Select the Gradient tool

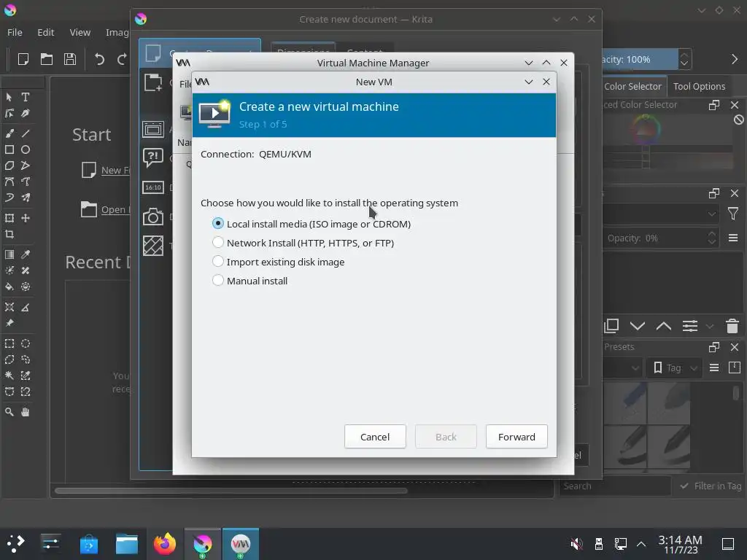[9, 254]
